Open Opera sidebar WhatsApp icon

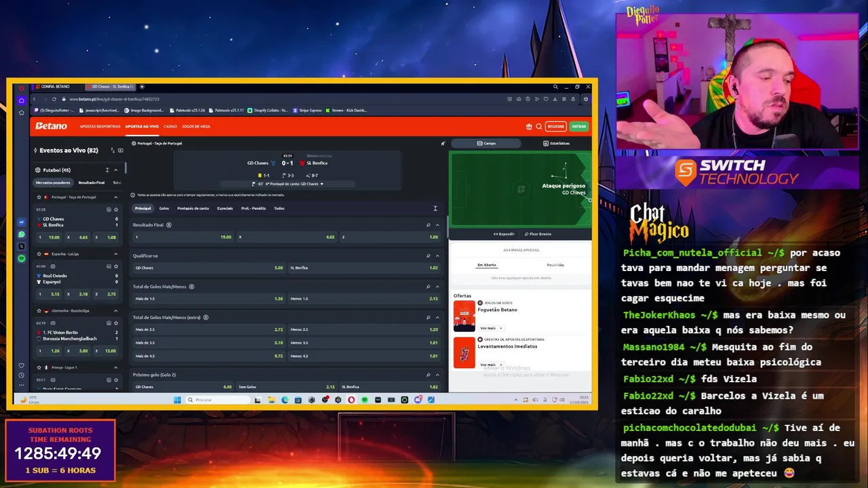(22, 235)
